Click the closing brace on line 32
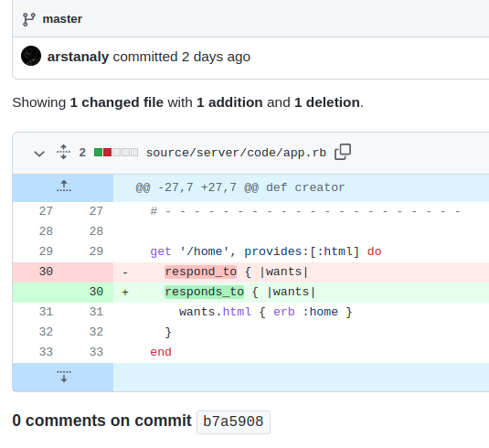This screenshot has height=448, width=489. point(168,332)
